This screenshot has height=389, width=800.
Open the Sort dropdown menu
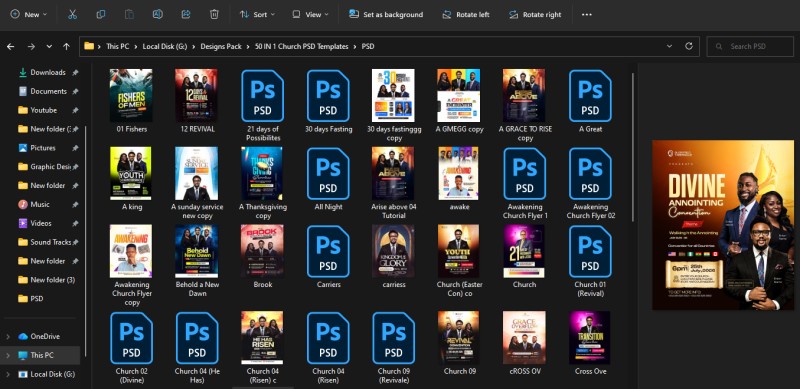coord(258,14)
